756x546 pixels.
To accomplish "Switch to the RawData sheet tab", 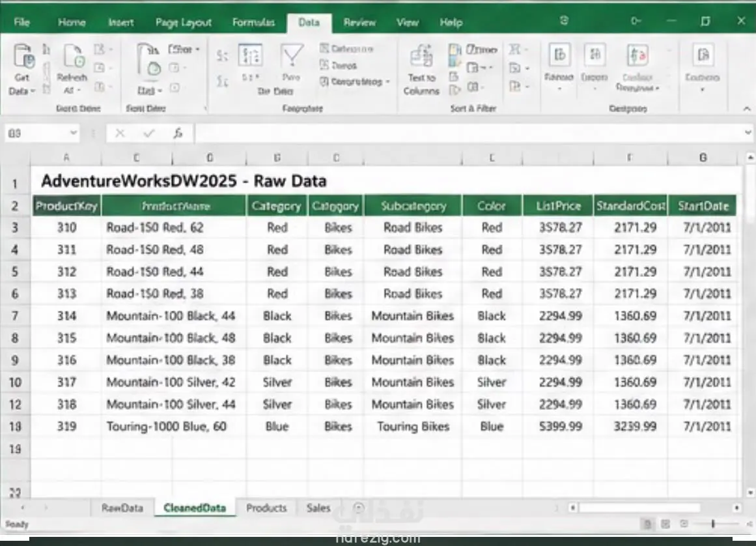I will click(122, 508).
